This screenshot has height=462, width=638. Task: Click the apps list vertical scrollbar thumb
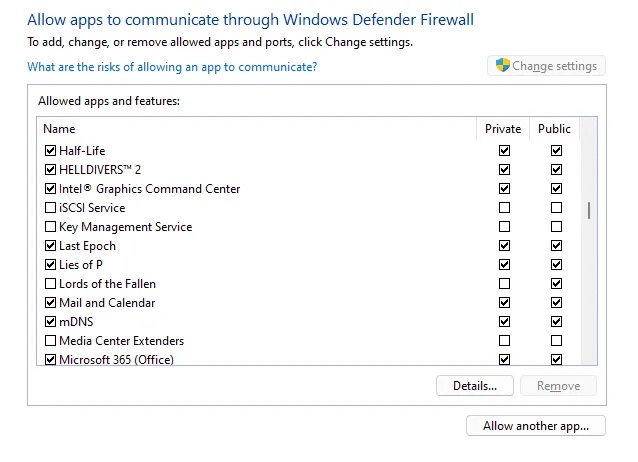[x=589, y=210]
